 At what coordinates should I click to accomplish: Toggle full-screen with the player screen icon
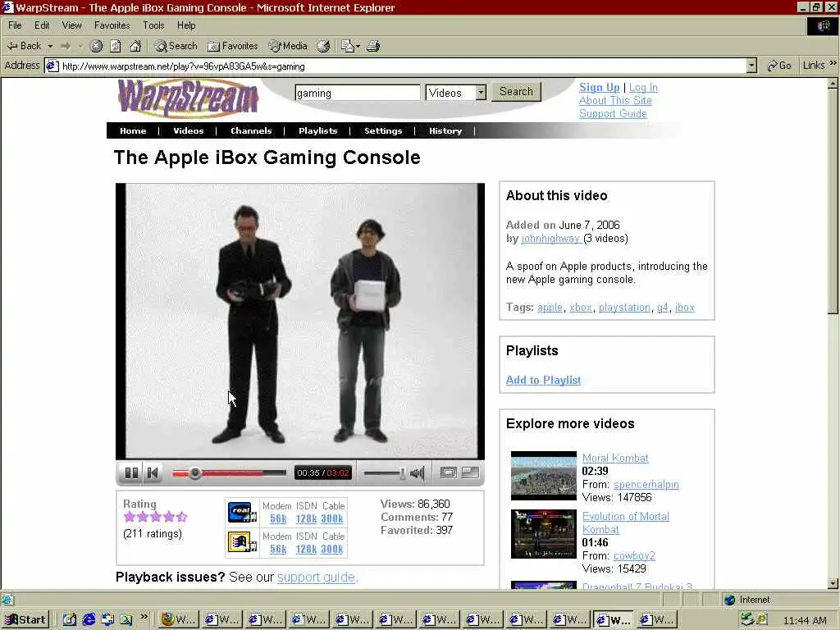(x=449, y=472)
